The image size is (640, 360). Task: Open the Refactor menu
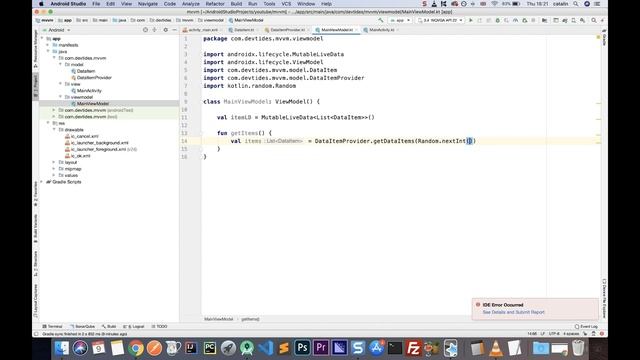point(215,4)
